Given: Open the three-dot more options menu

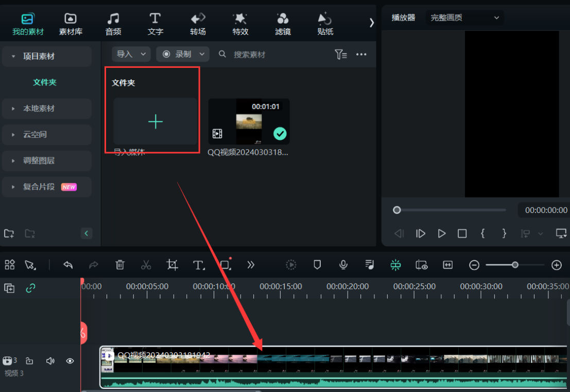Looking at the screenshot, I should point(361,54).
